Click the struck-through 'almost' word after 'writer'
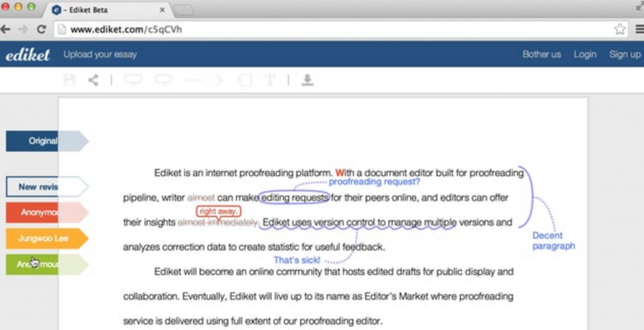 coord(201,198)
